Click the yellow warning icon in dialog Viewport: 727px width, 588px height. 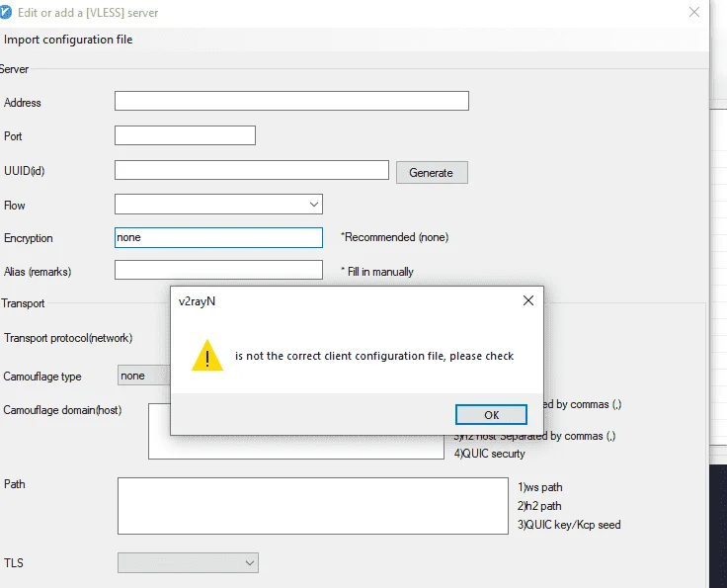pos(207,356)
